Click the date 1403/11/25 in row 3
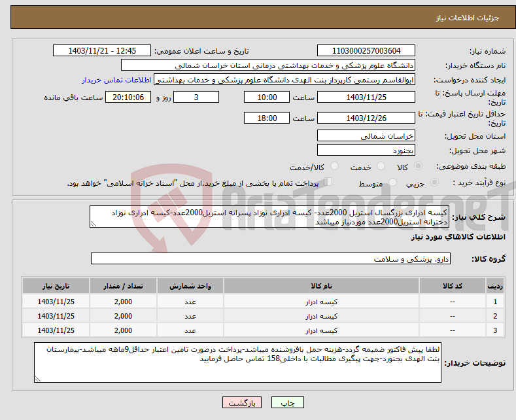Screen dimensions: 516x420 pyautogui.click(x=56, y=330)
